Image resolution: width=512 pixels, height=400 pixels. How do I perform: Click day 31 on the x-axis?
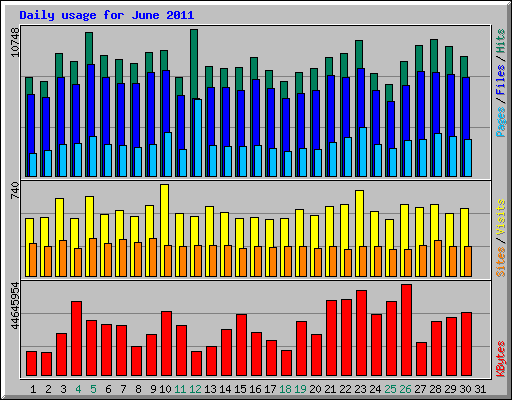(480, 389)
